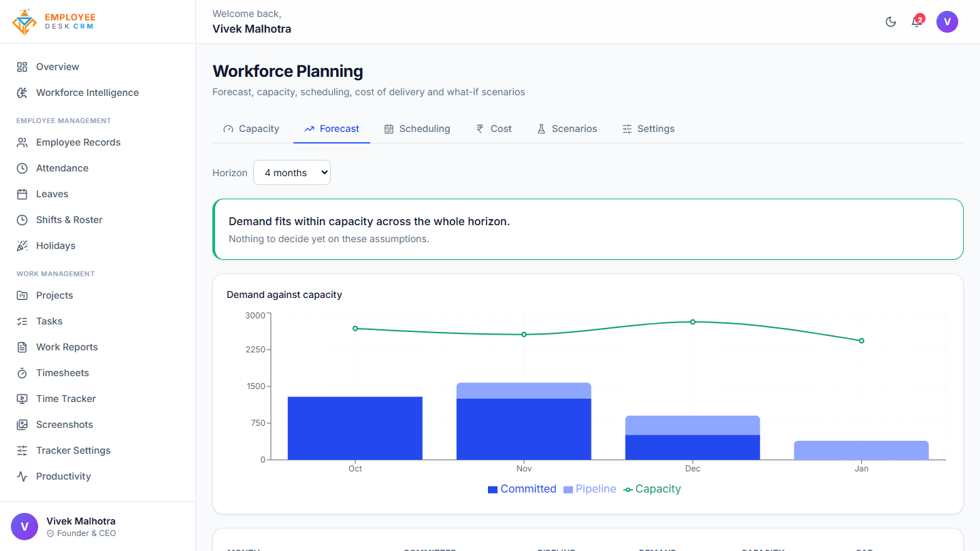Open the Scenarios tab
The image size is (980, 551).
(x=567, y=129)
